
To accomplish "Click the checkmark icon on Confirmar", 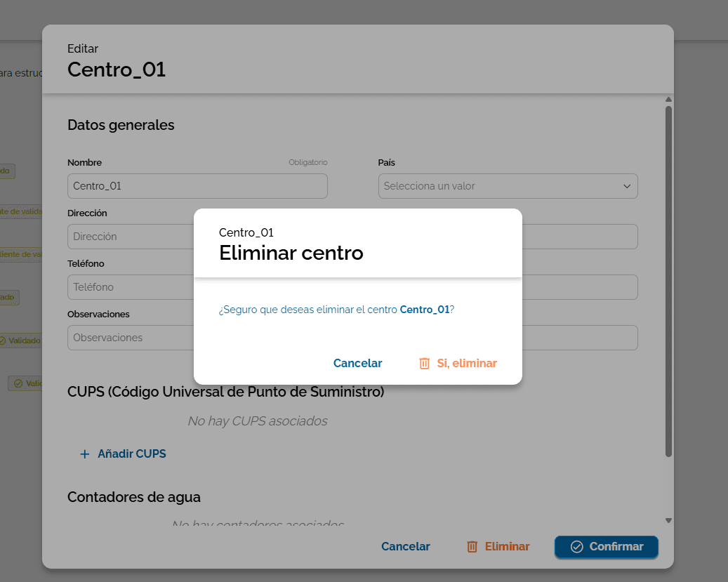I will click(x=576, y=547).
